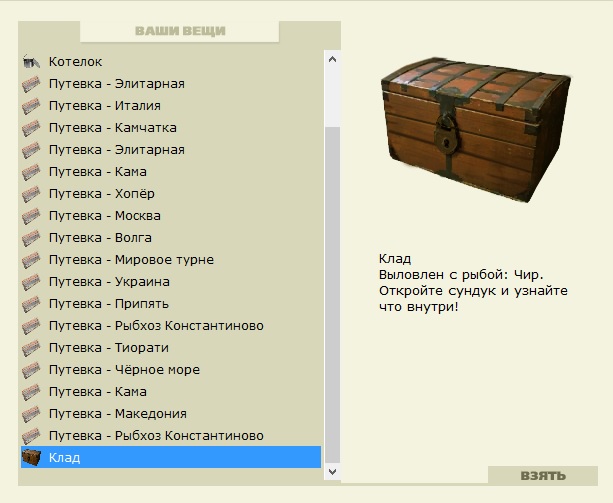Select the ticket icon of Путевка - Македония

(x=31, y=414)
